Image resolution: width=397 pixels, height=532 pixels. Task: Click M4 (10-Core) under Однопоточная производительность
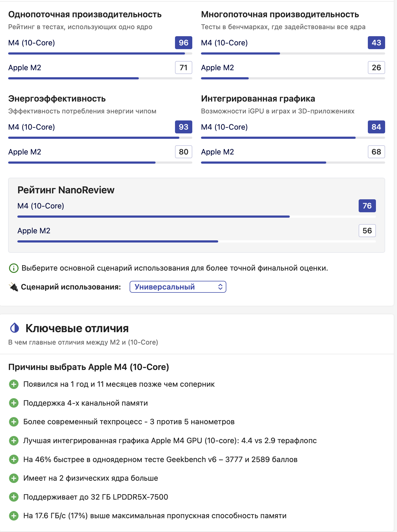point(32,43)
